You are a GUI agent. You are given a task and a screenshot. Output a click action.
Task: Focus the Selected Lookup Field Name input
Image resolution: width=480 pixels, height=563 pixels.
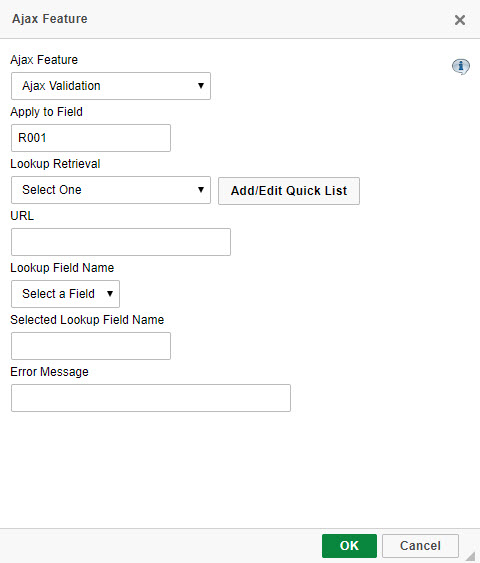[91, 346]
